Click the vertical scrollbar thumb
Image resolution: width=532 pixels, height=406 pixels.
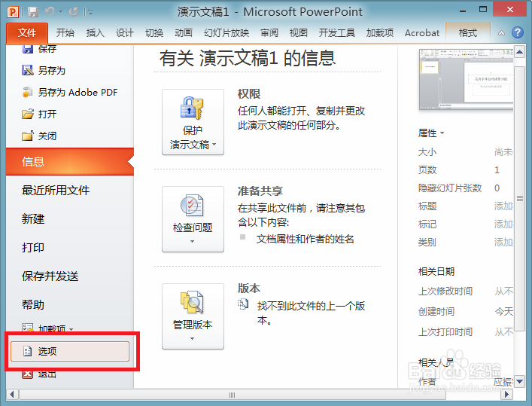click(x=519, y=198)
